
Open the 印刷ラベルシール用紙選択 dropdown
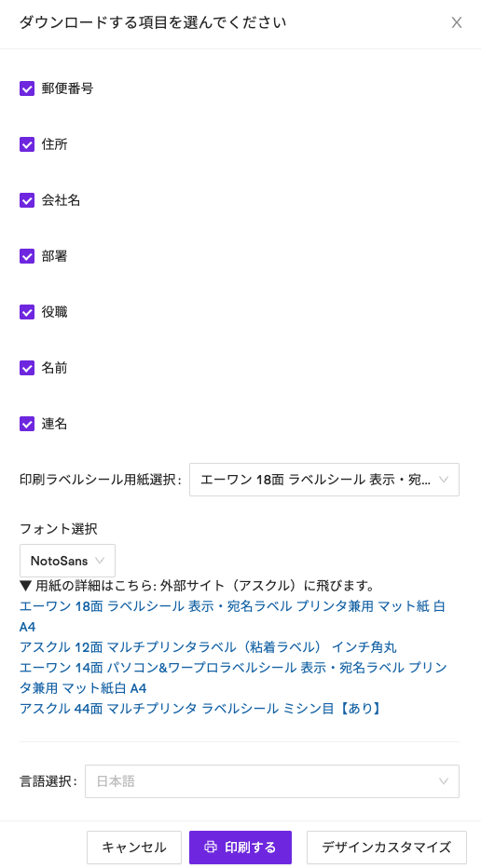[324, 480]
